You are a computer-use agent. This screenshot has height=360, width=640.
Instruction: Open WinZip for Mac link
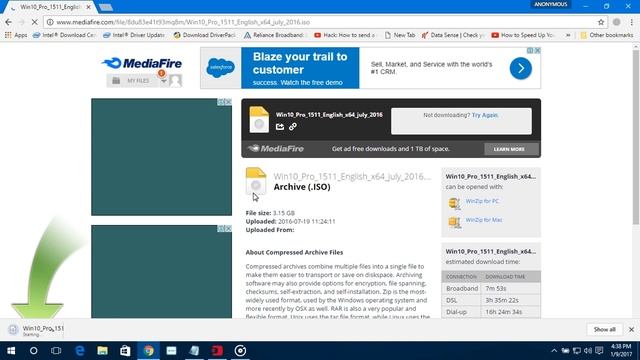[x=484, y=220]
